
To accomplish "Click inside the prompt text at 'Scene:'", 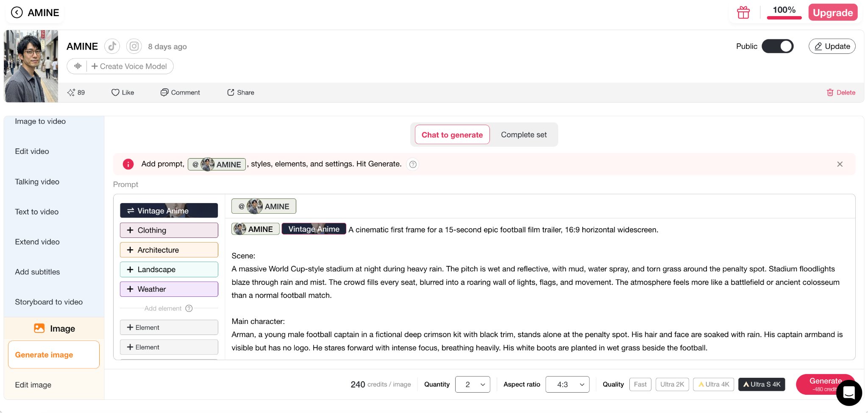I will (x=243, y=256).
